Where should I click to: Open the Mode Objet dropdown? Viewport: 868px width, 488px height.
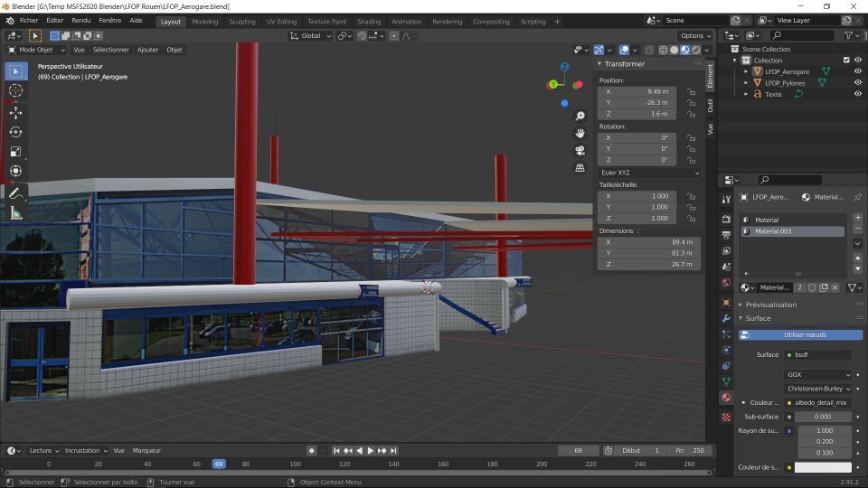36,50
